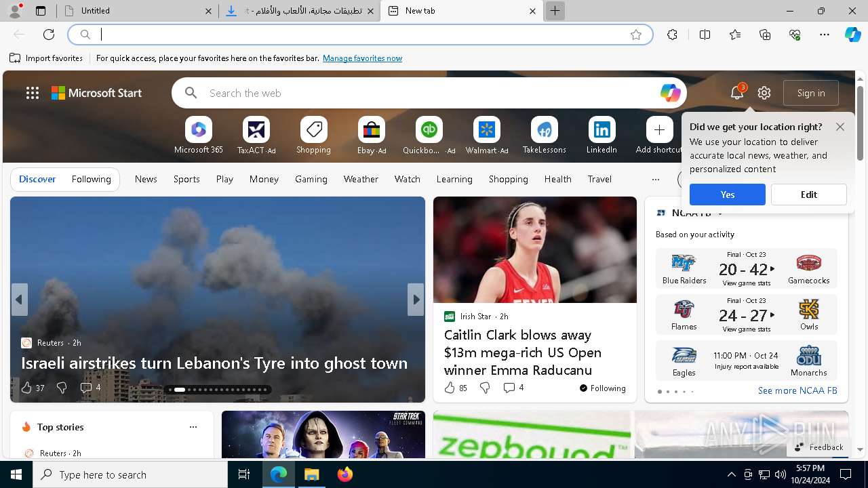868x488 pixels.
Task: Open File Explorer from the taskbar
Action: click(311, 474)
